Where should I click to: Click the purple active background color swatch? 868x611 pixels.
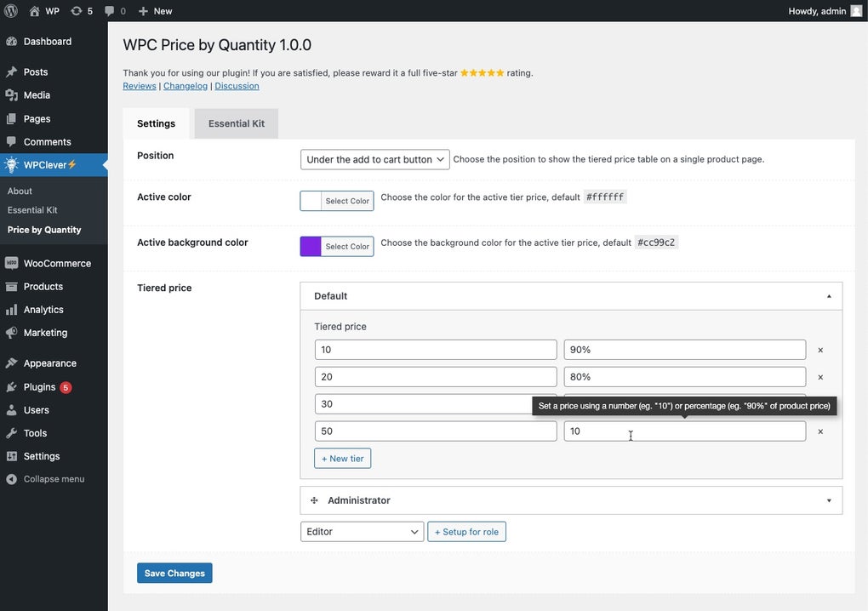coord(311,246)
